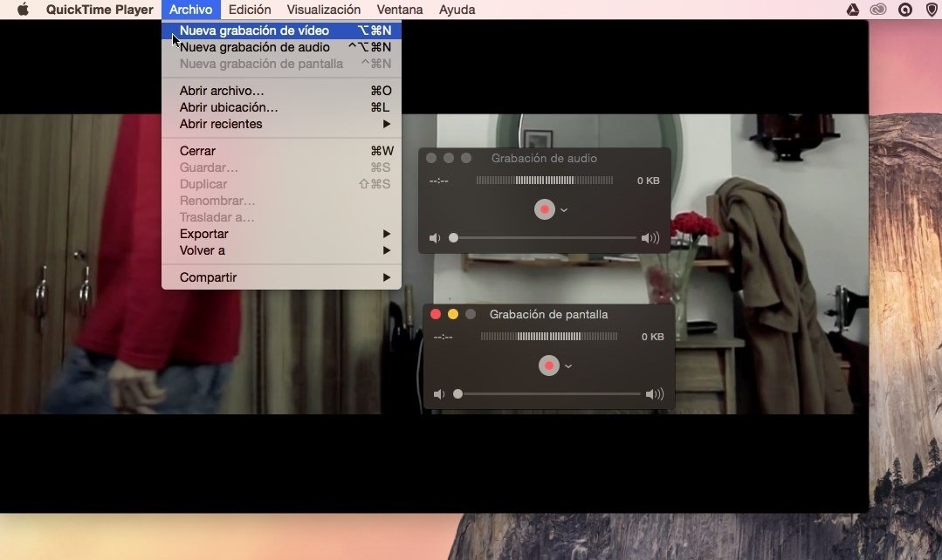Screen dimensions: 942x560
Task: Open Google Drive menu bar icon
Action: point(852,10)
